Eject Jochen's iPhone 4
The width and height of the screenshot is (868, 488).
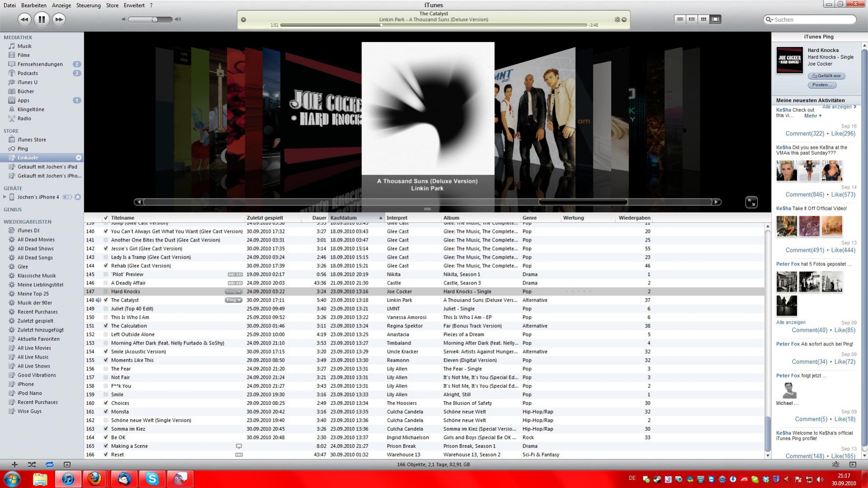coord(78,197)
